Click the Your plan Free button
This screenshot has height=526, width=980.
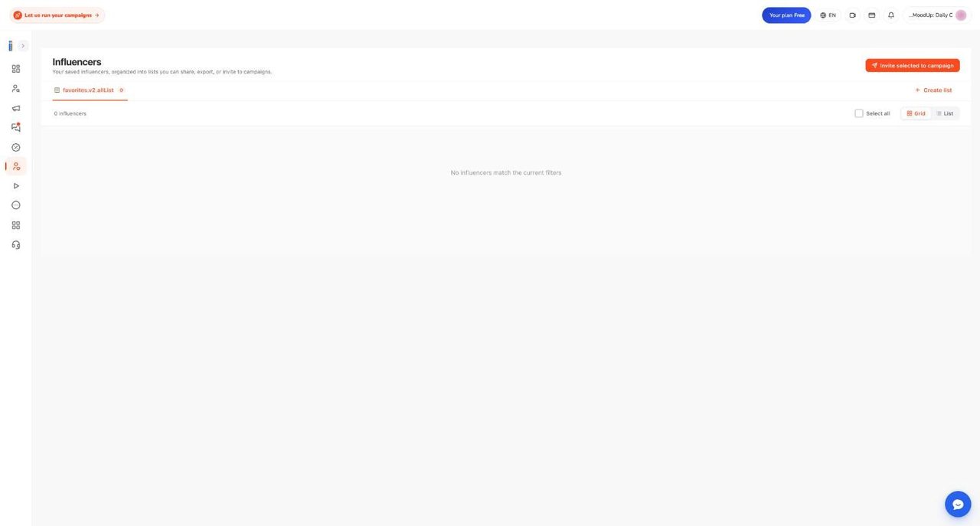786,15
